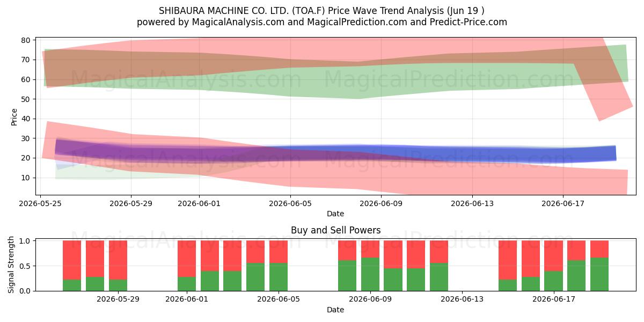Click the 'Date' label under the price chart
The image size is (644, 322).
[335, 214]
